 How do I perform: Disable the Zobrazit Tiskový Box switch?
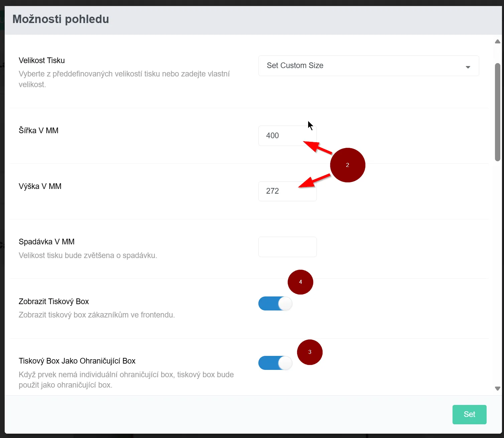(x=275, y=303)
